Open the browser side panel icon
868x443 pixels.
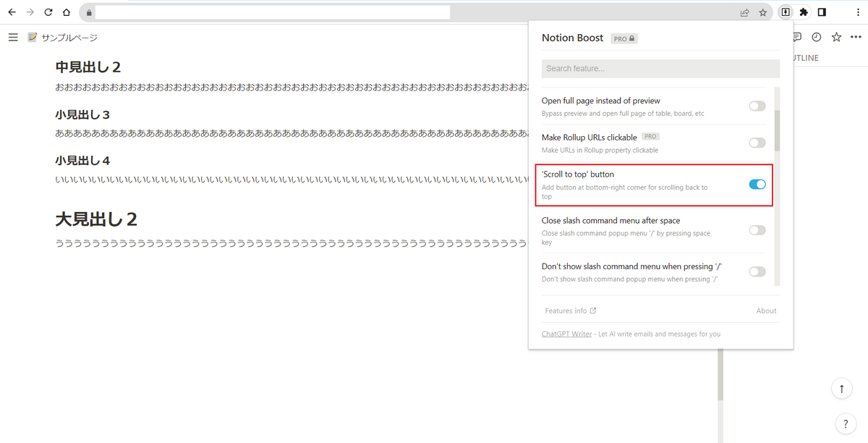click(x=822, y=12)
